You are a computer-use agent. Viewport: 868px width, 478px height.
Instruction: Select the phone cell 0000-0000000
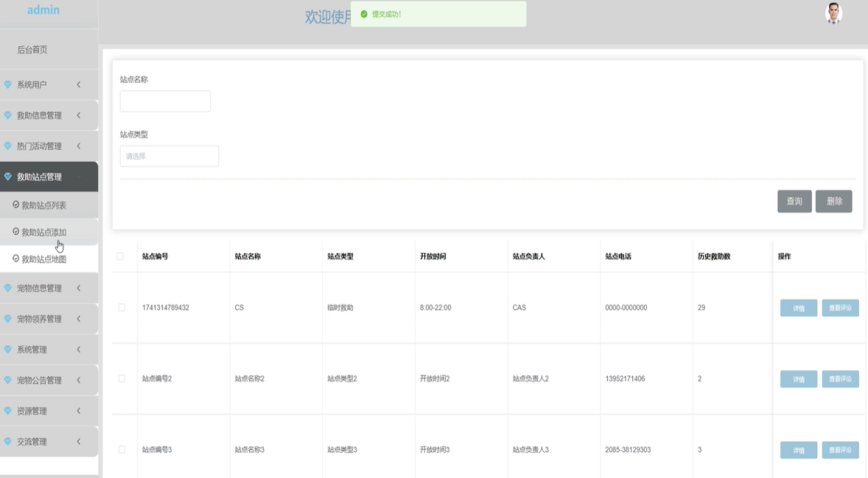coord(626,307)
